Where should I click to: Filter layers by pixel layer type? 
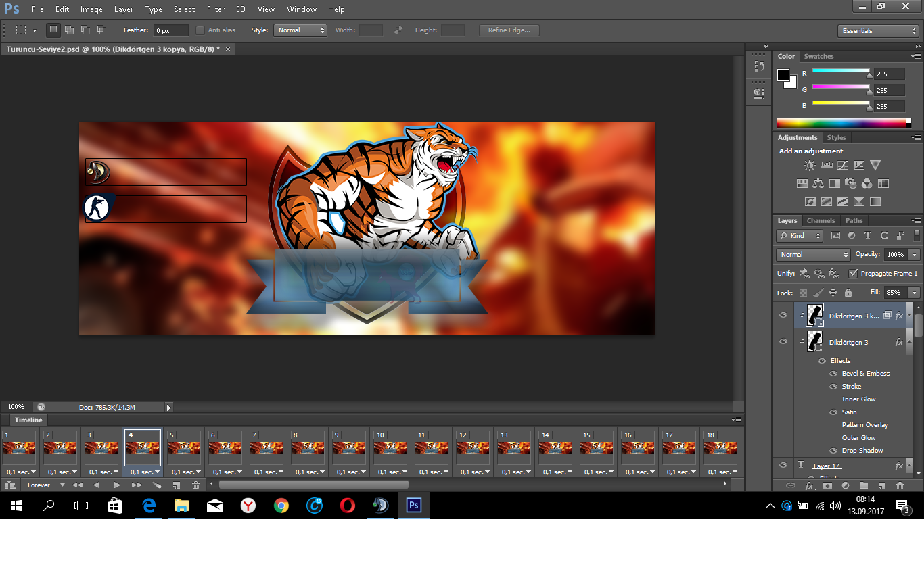click(835, 236)
